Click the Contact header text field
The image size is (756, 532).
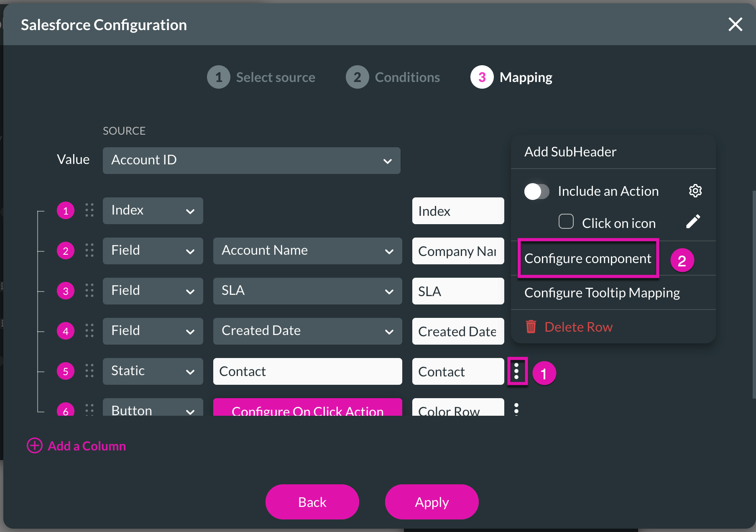click(458, 371)
